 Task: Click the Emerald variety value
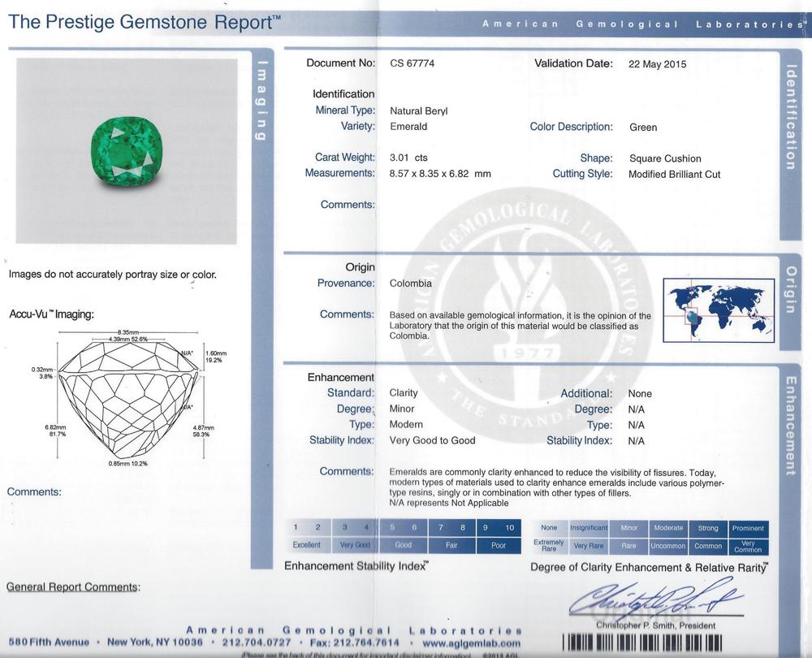point(408,127)
